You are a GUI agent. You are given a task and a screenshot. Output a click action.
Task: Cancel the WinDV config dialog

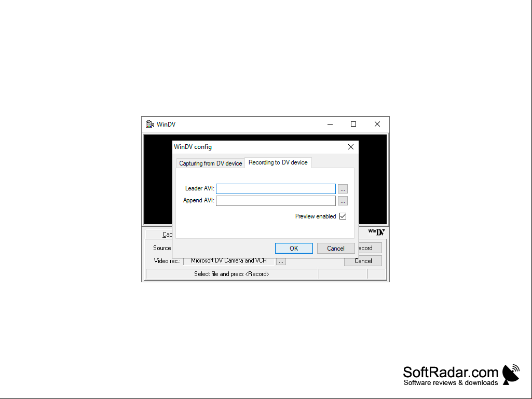tap(336, 249)
